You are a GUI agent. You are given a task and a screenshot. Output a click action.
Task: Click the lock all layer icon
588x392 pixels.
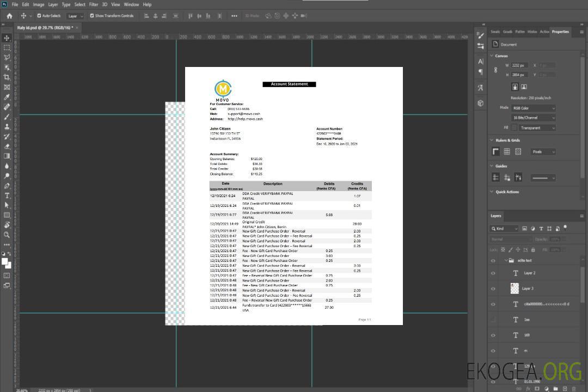(x=533, y=249)
